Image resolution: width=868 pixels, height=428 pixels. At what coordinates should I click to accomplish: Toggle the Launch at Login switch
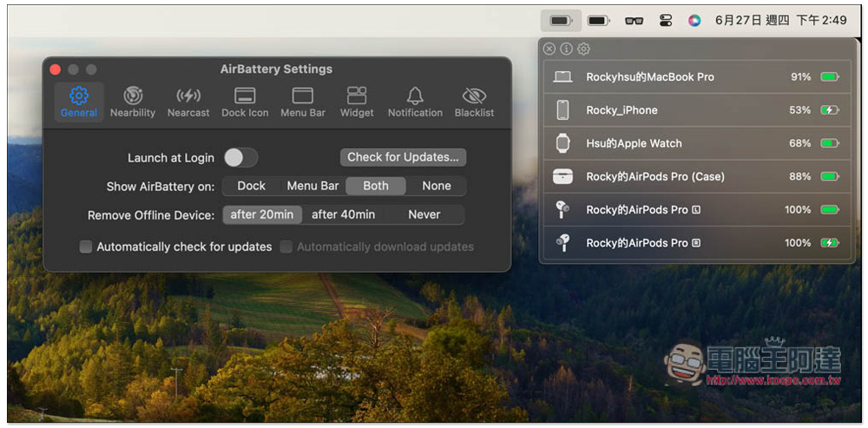click(240, 157)
